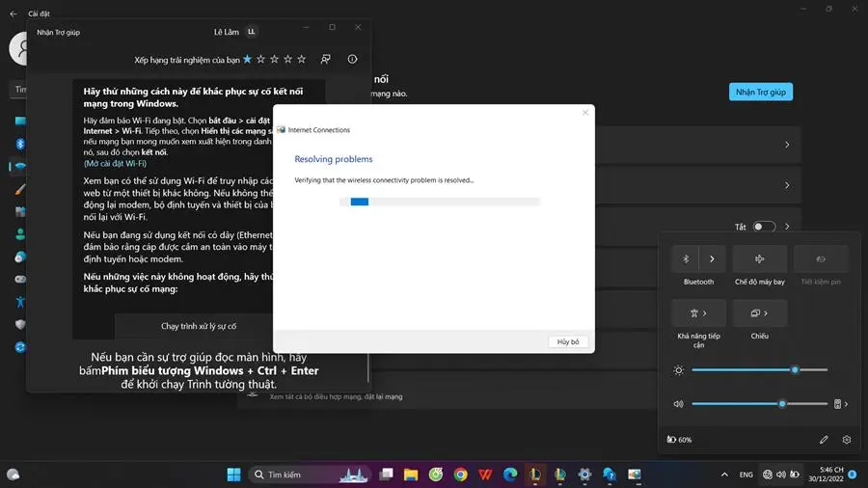
Task: Click the brightness sun icon
Action: pyautogui.click(x=679, y=370)
